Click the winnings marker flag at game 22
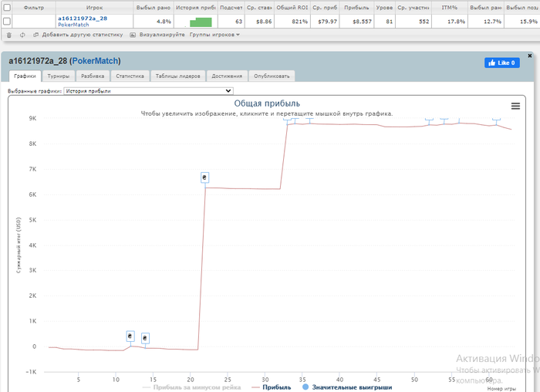The image size is (540, 392). coord(204,177)
